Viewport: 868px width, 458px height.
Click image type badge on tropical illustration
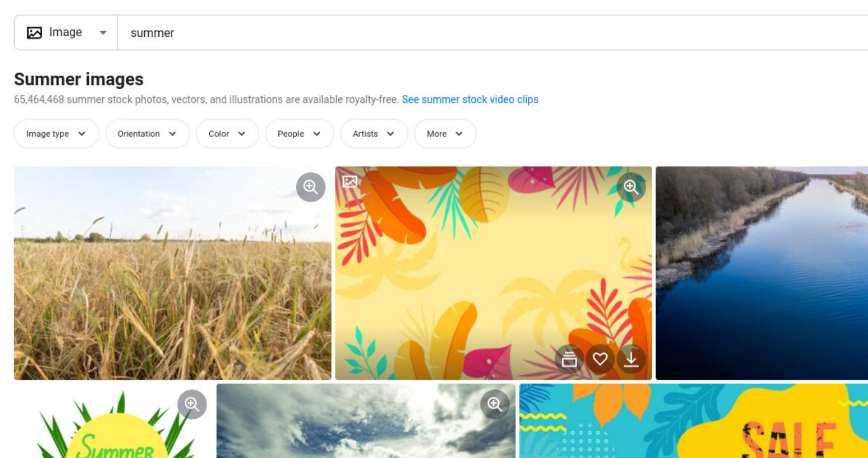(x=350, y=181)
